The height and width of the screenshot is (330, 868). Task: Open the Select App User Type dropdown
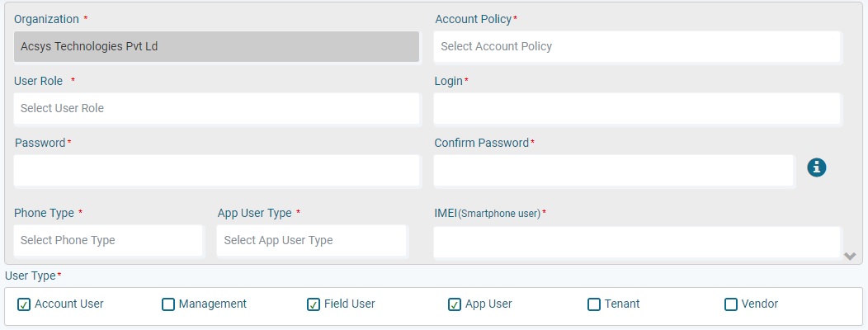point(312,240)
